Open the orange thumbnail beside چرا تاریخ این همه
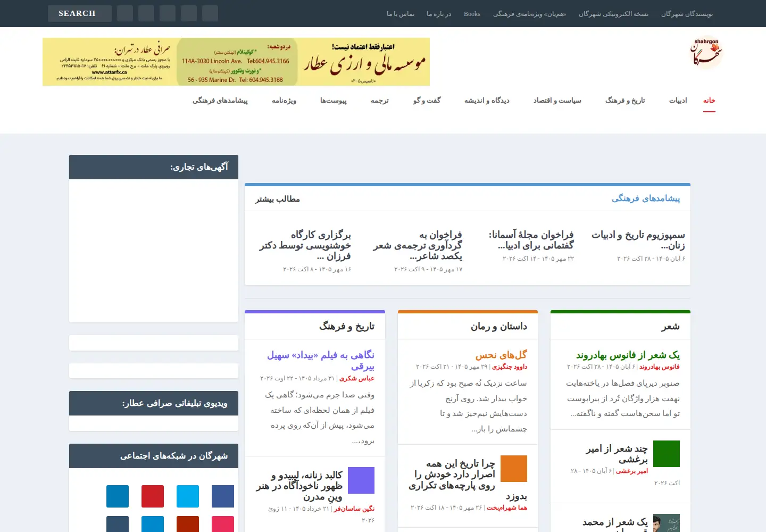Screen dimensions: 766x532 click(514, 469)
